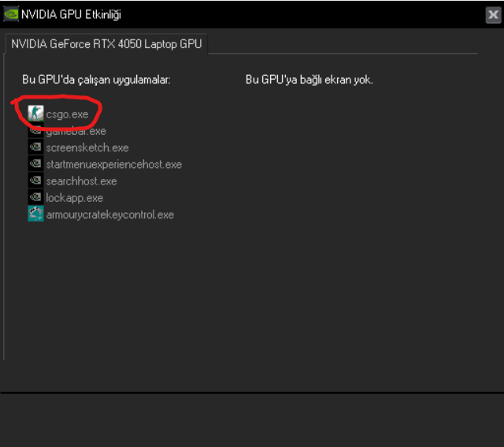Select gamebar.exe in the application list
The height and width of the screenshot is (447, 504).
click(x=76, y=132)
